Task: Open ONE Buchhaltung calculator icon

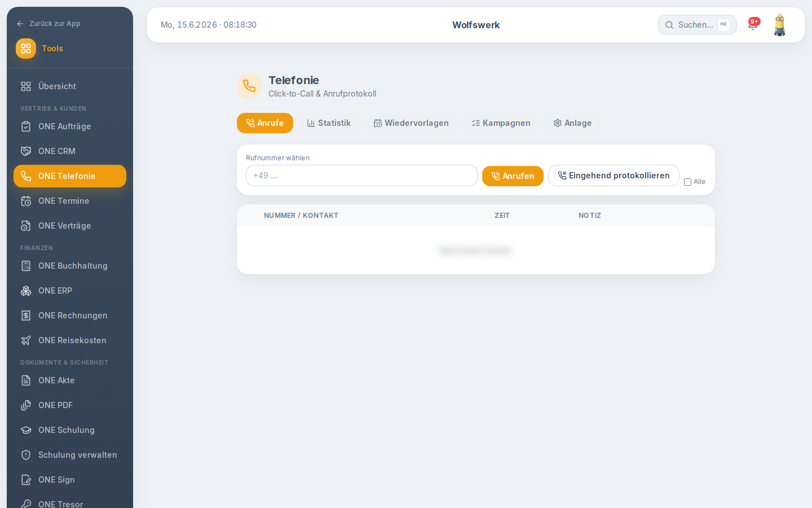Action: [x=26, y=266]
